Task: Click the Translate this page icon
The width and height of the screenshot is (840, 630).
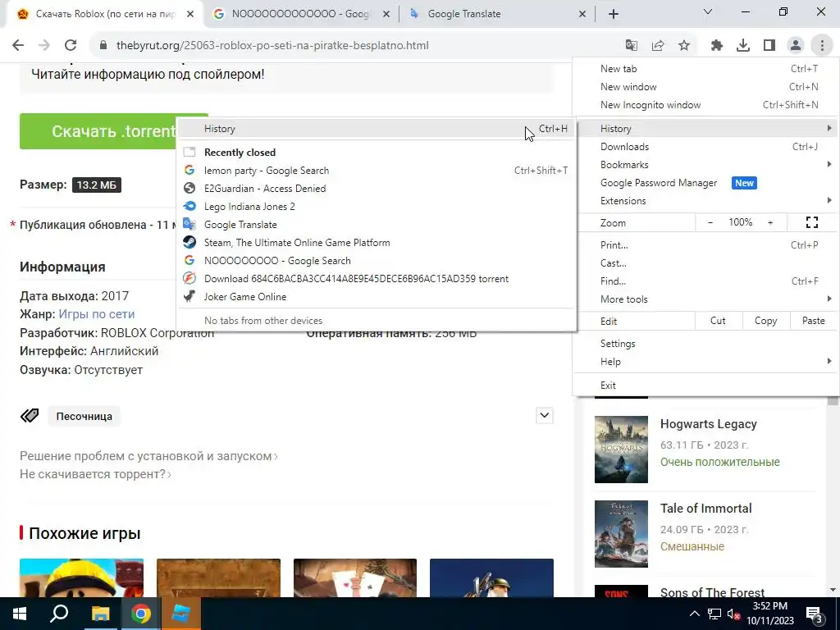Action: coord(632,46)
